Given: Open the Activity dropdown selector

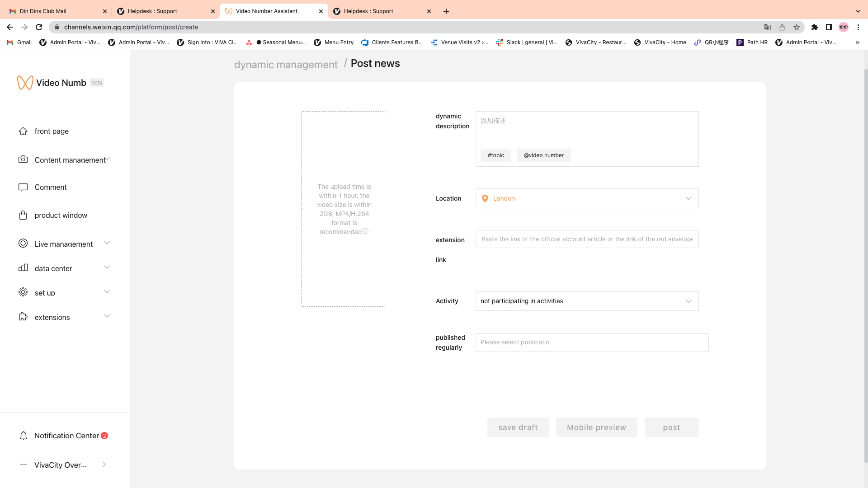Looking at the screenshot, I should [x=587, y=301].
